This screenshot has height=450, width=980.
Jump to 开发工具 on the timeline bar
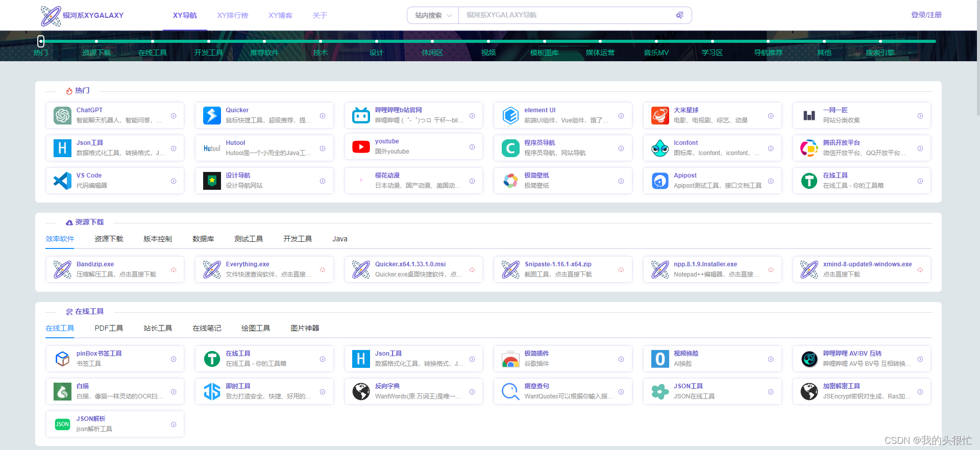[x=208, y=53]
